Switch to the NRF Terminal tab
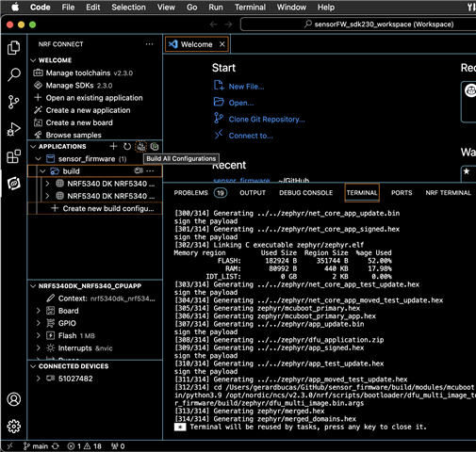The width and height of the screenshot is (476, 452). click(448, 193)
